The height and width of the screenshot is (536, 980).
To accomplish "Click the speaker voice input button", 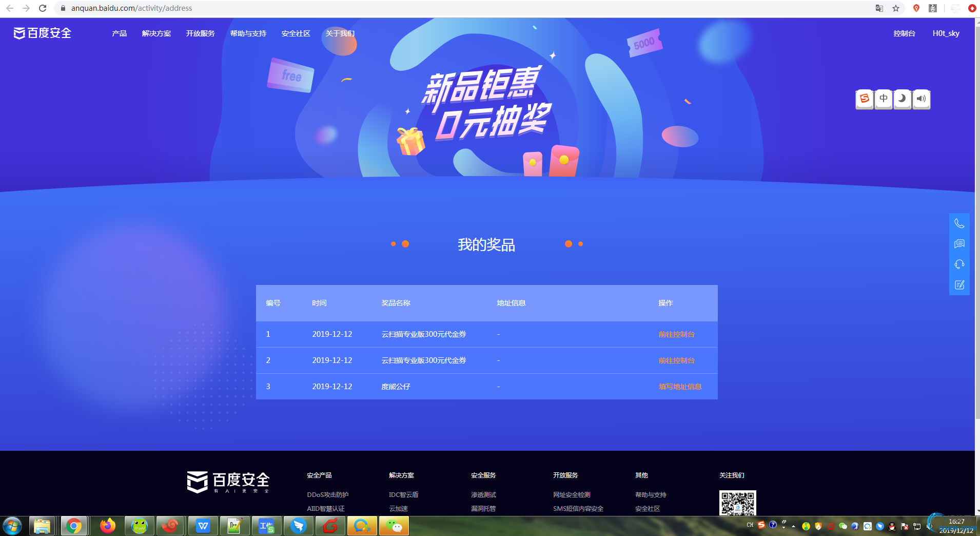I will 922,99.
